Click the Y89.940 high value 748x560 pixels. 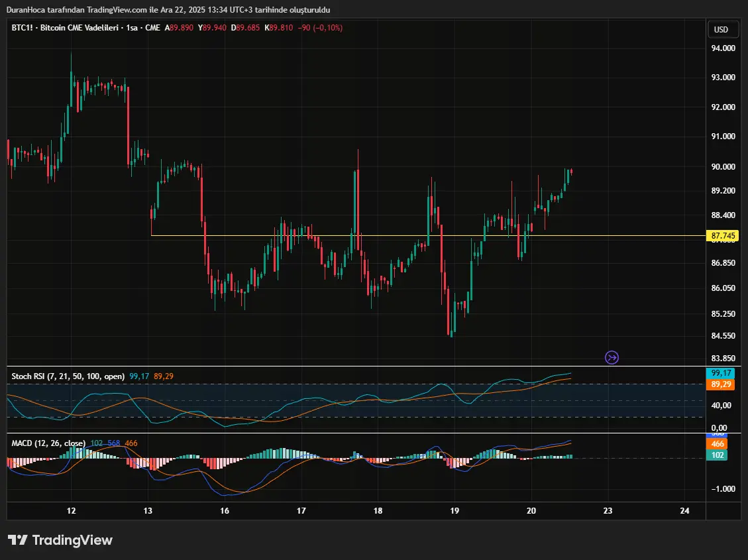(212, 28)
